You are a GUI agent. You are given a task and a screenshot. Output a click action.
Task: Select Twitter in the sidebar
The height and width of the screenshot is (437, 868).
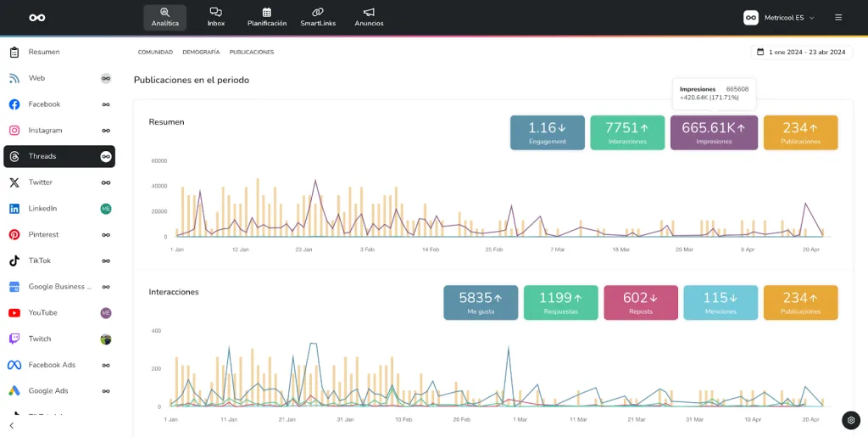[59, 182]
